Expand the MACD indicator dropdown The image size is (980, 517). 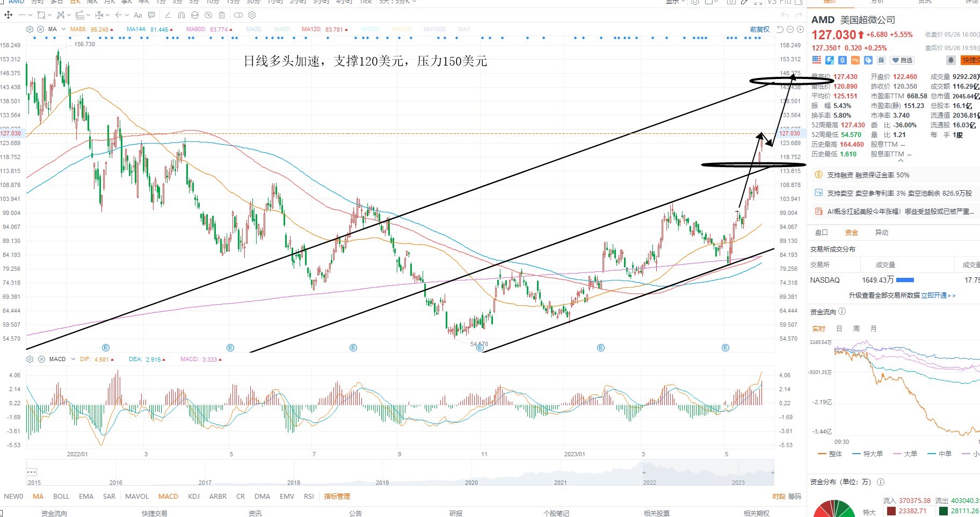coord(73,359)
